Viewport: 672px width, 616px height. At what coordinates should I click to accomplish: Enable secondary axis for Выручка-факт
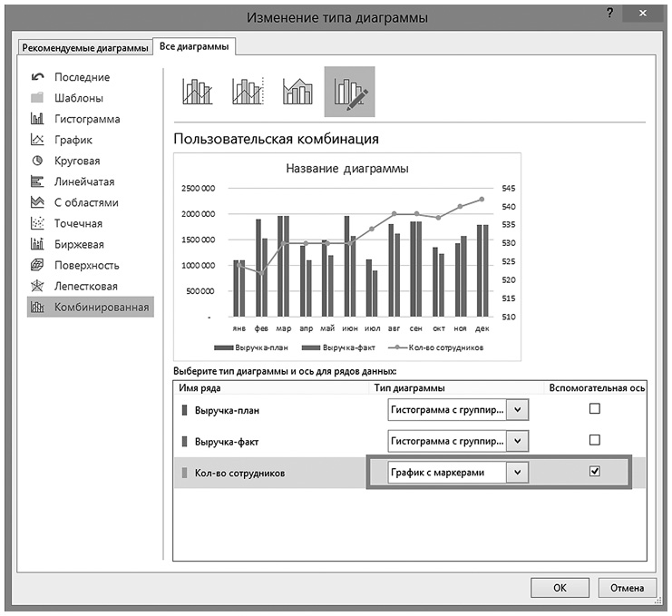tap(594, 440)
